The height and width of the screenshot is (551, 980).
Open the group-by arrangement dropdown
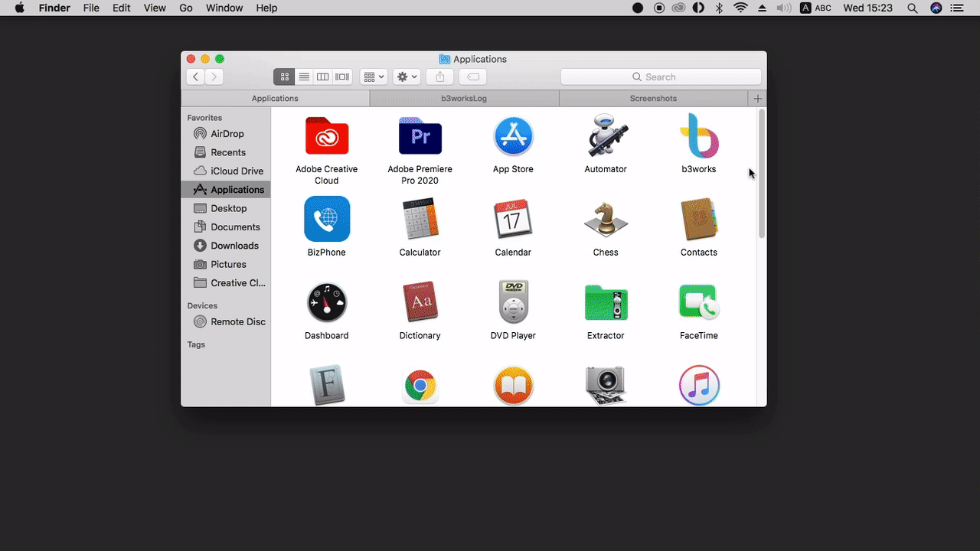pyautogui.click(x=374, y=77)
